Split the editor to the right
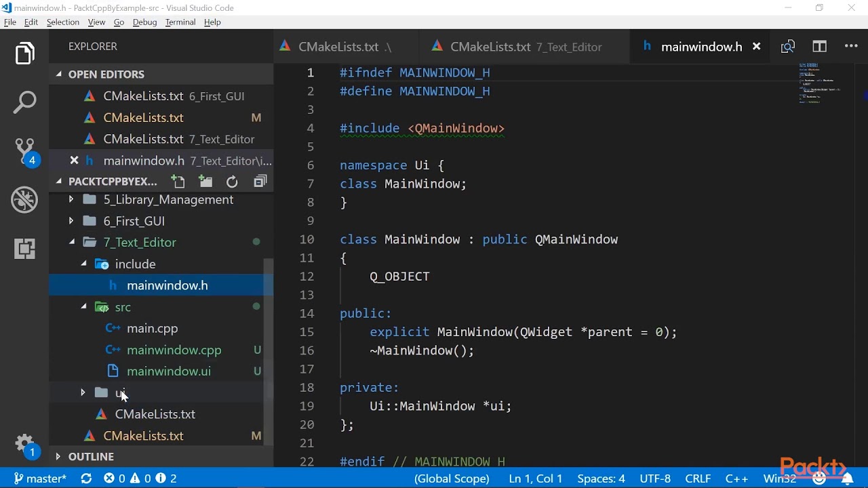 (x=819, y=47)
